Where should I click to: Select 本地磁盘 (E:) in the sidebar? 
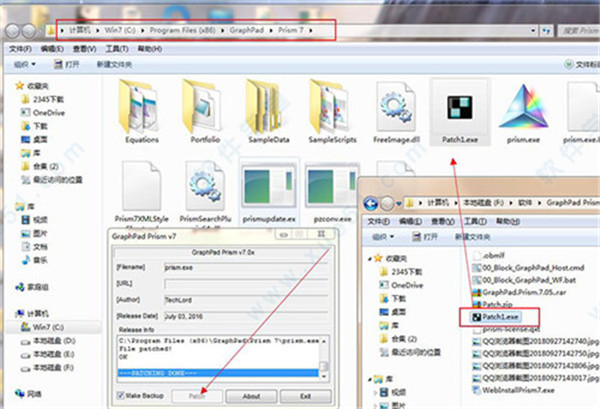point(48,354)
